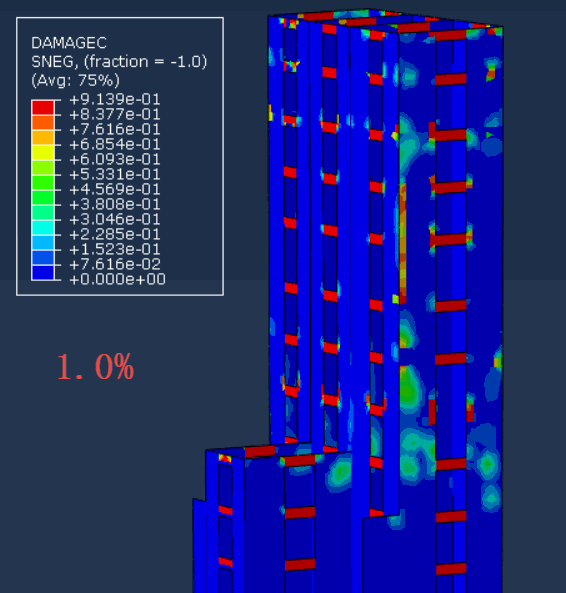The image size is (566, 593).
Task: Click the +7.616e-02 legend value
Action: coord(115,264)
